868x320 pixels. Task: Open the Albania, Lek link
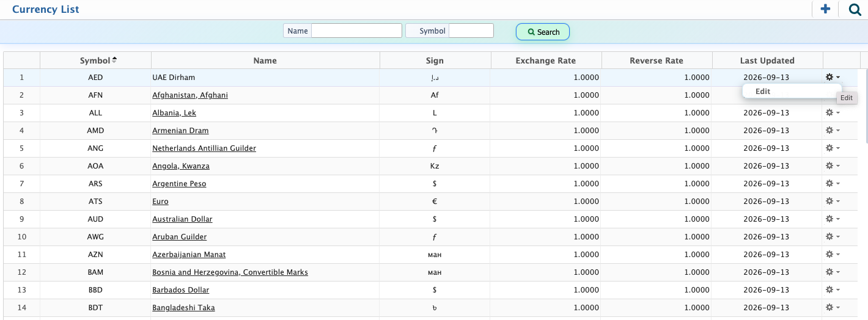pyautogui.click(x=174, y=113)
